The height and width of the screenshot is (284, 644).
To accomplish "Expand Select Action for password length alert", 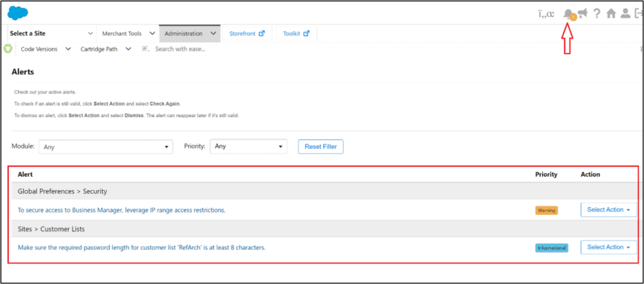I will pyautogui.click(x=608, y=247).
